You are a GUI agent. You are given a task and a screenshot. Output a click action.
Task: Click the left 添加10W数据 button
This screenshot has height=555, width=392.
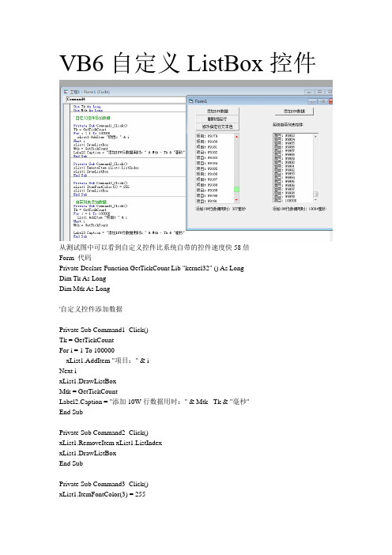(x=217, y=111)
